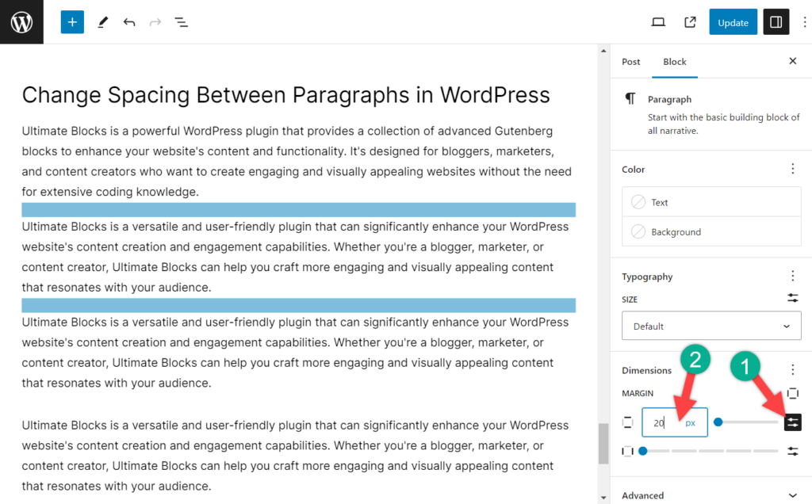
Task: Click the Update button
Action: point(733,21)
